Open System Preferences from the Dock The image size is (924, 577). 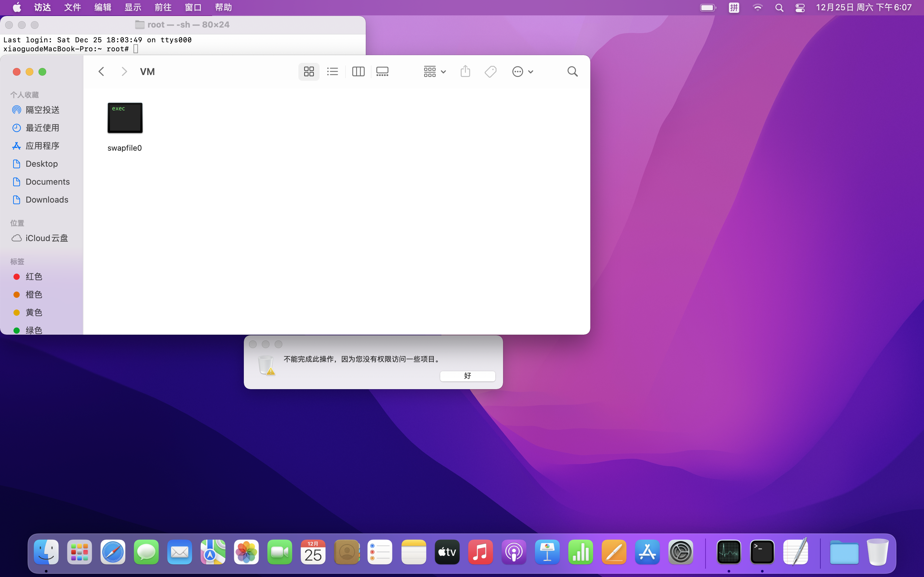tap(680, 552)
